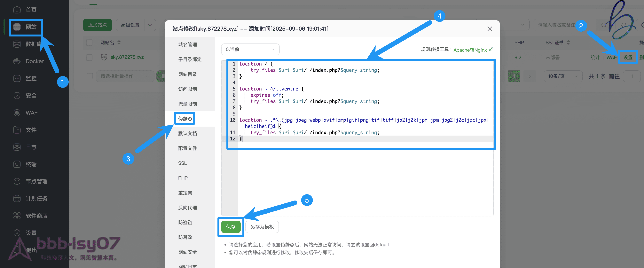644x268 pixels.
Task: Open the 安全 security section
Action: pyautogui.click(x=31, y=96)
